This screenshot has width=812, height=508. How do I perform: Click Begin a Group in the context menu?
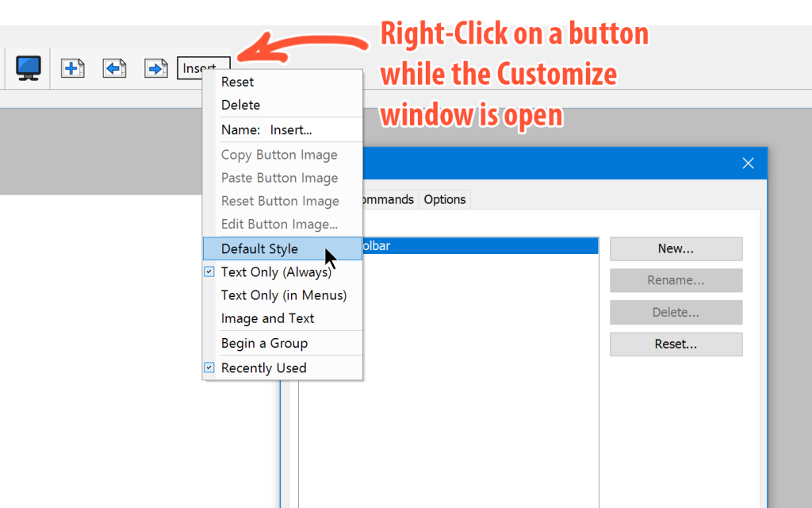(x=264, y=344)
